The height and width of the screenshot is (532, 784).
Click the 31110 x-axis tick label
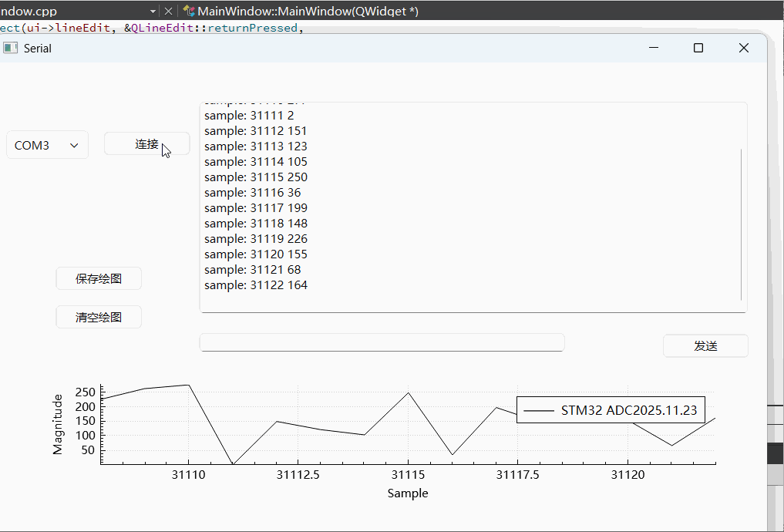point(189,475)
